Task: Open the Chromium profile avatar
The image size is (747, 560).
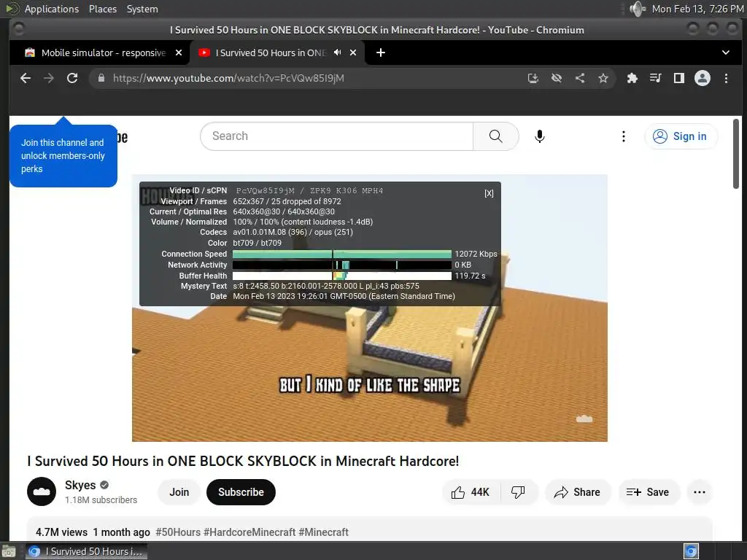Action: pos(703,78)
